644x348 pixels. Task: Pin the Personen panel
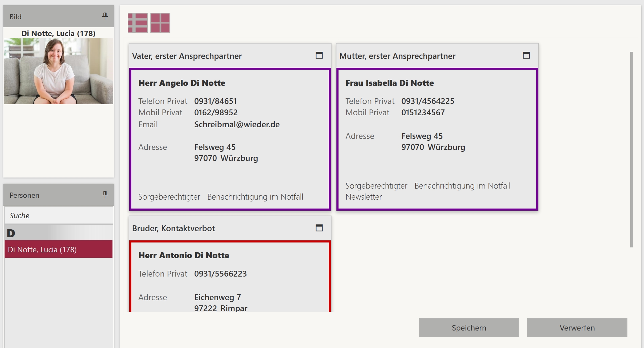coord(105,195)
